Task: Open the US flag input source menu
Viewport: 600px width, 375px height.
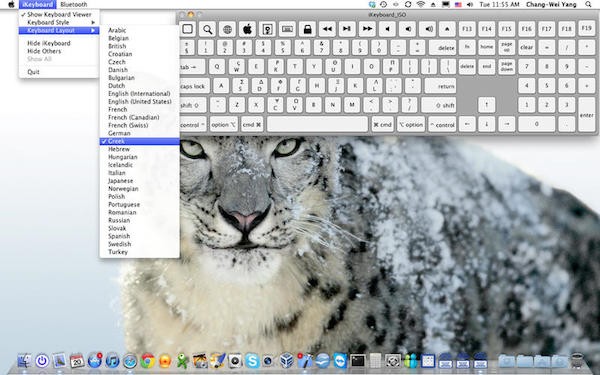Action: [x=458, y=4]
